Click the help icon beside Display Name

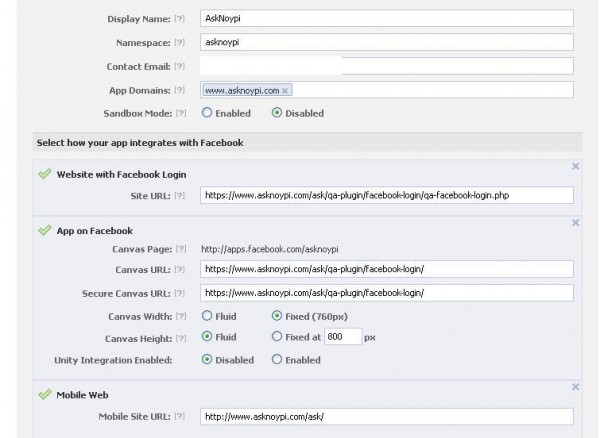point(180,19)
